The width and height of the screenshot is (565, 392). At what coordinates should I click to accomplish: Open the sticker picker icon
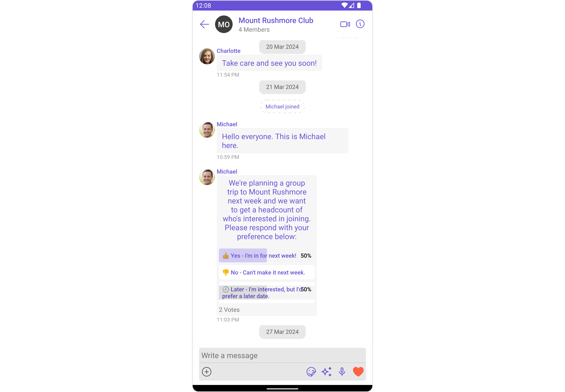[311, 372]
